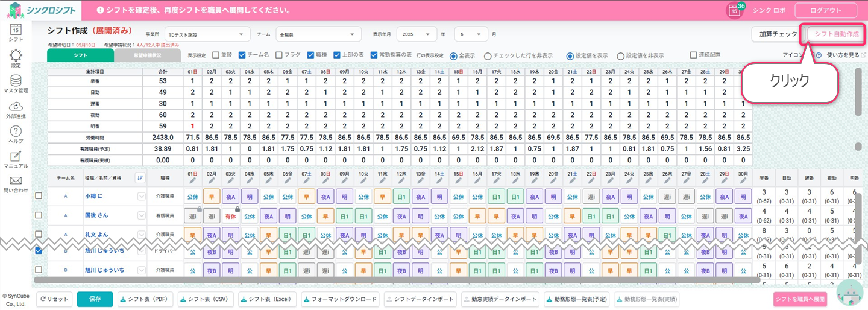868x310 pixels.
Task: Uncheck the チーム名 checkbox
Action: (242, 55)
